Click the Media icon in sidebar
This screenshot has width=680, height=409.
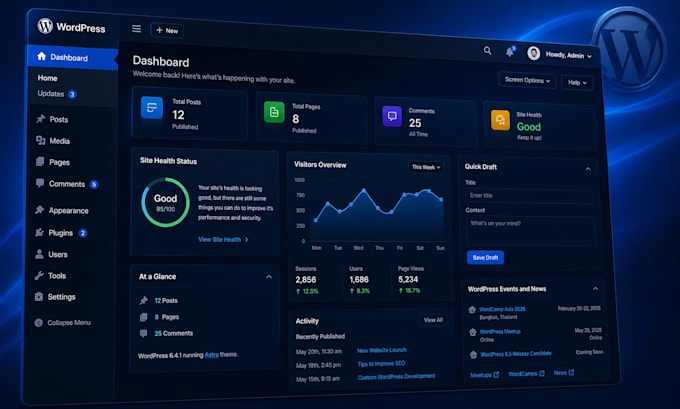41,140
